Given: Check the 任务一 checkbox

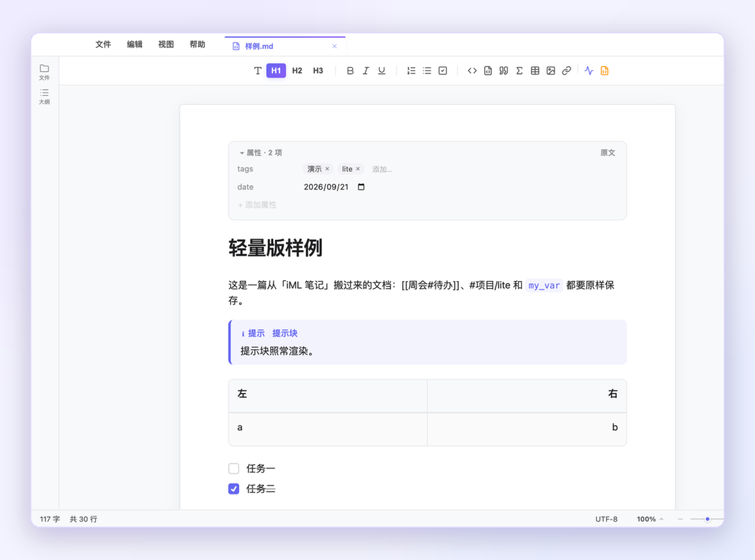Looking at the screenshot, I should 233,468.
